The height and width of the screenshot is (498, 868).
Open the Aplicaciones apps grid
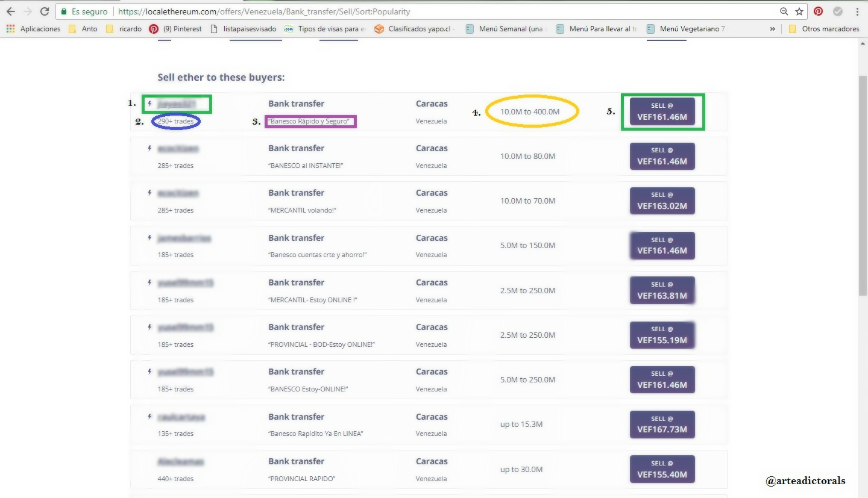(x=10, y=28)
